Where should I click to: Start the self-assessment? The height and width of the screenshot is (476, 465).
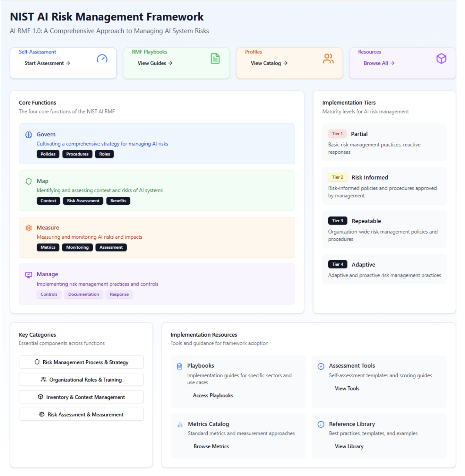(x=47, y=63)
